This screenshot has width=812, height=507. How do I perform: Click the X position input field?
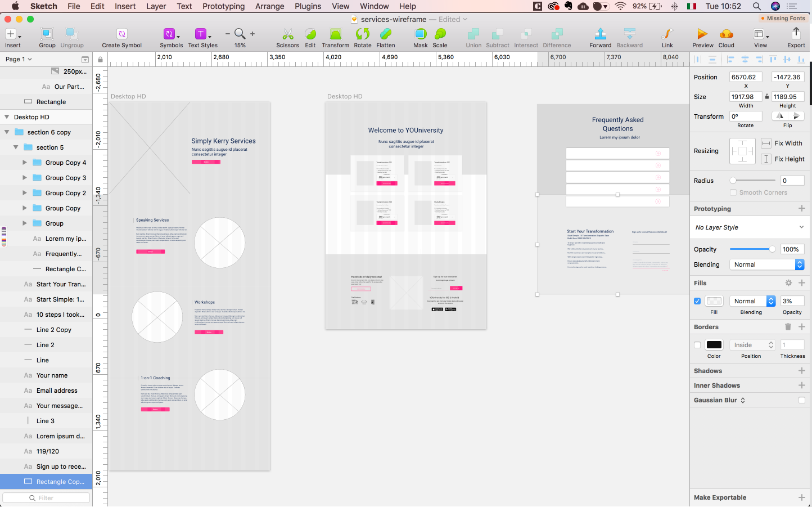tap(746, 77)
